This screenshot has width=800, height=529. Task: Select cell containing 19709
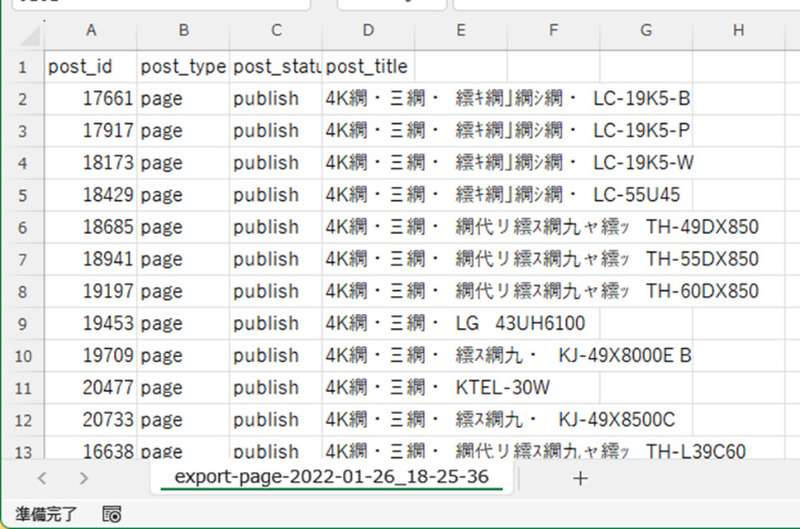point(91,356)
